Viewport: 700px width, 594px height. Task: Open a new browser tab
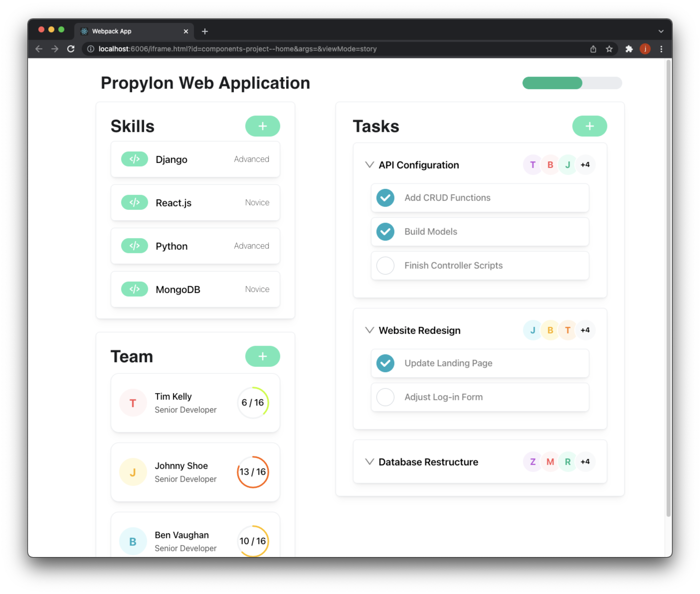[x=205, y=31]
